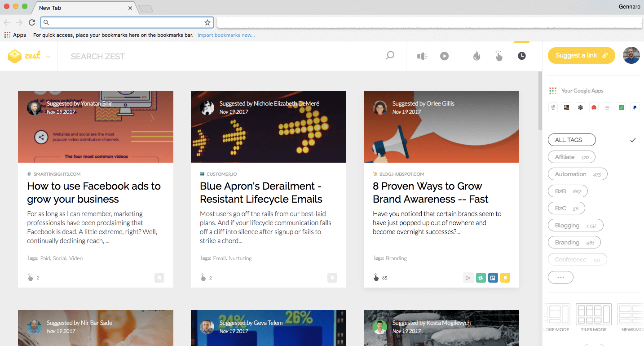
Task: Bookmark the Blue Apron emails article
Action: point(332,278)
